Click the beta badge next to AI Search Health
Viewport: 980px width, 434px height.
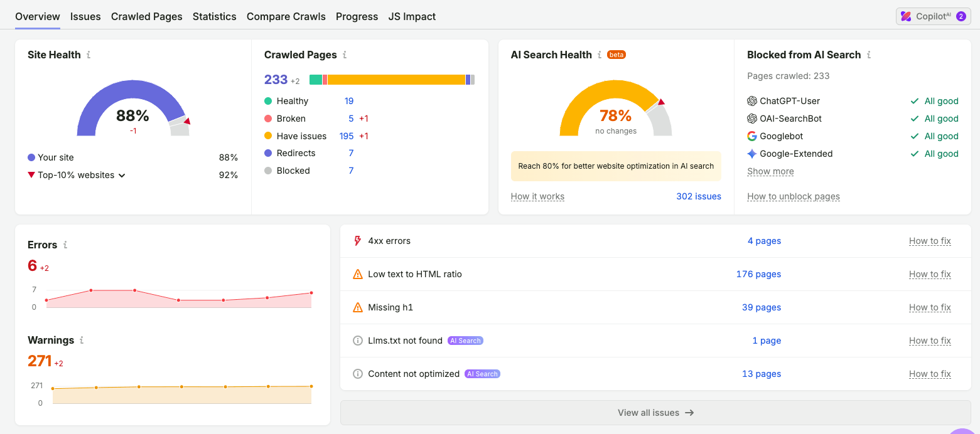click(617, 55)
